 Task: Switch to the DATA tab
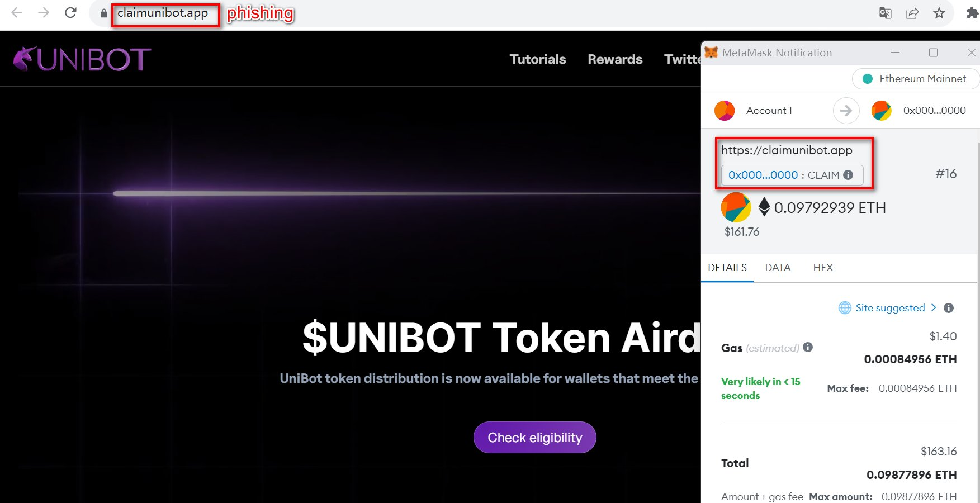[x=778, y=268]
